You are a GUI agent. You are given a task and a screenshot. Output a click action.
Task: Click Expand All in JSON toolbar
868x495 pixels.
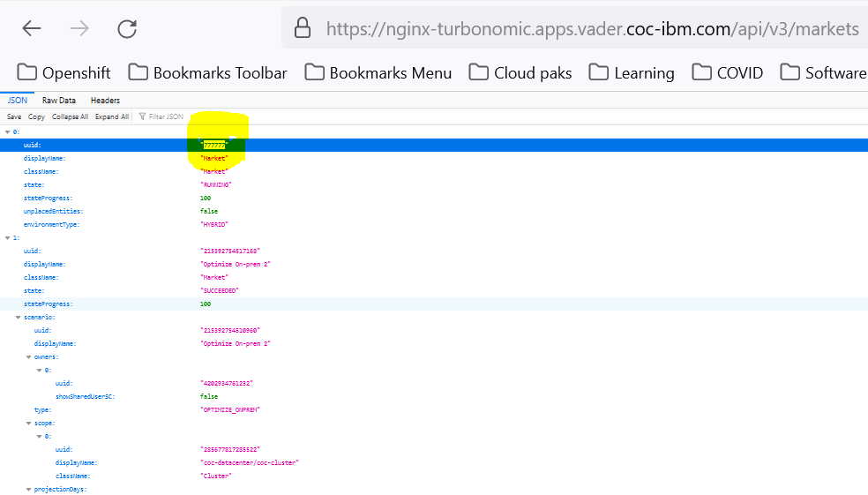[x=112, y=116]
